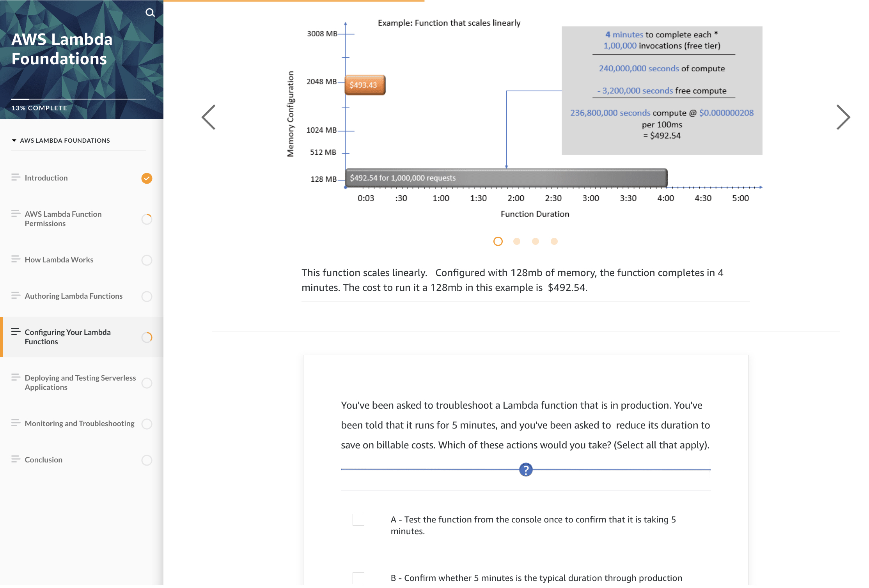Click the blue question mark icon
The image size is (869, 588).
point(525,470)
